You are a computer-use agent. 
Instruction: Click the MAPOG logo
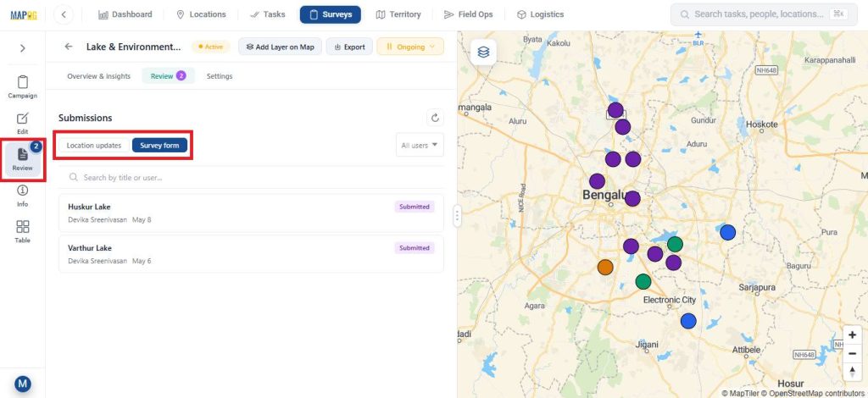point(23,15)
